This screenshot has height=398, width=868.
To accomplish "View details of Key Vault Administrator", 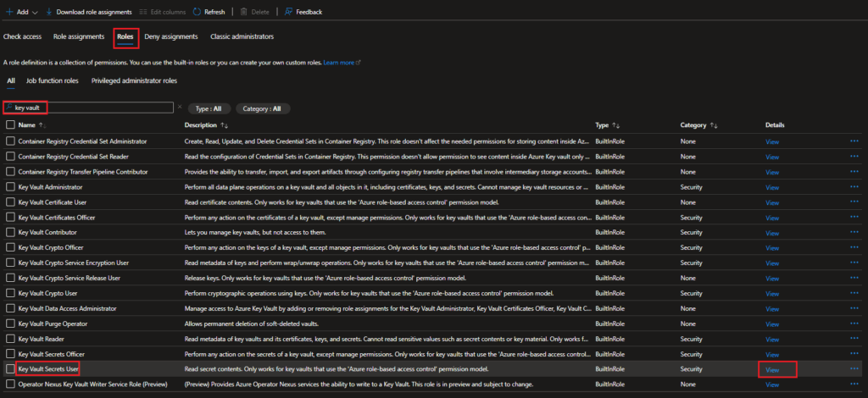I will point(771,187).
